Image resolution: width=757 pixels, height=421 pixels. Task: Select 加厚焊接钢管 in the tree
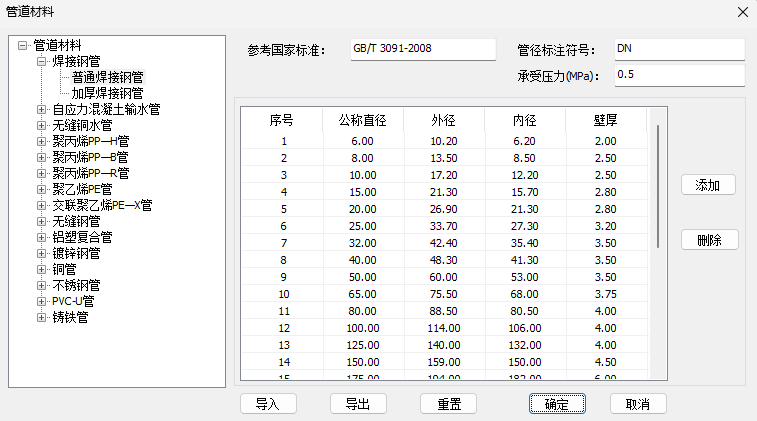click(108, 93)
